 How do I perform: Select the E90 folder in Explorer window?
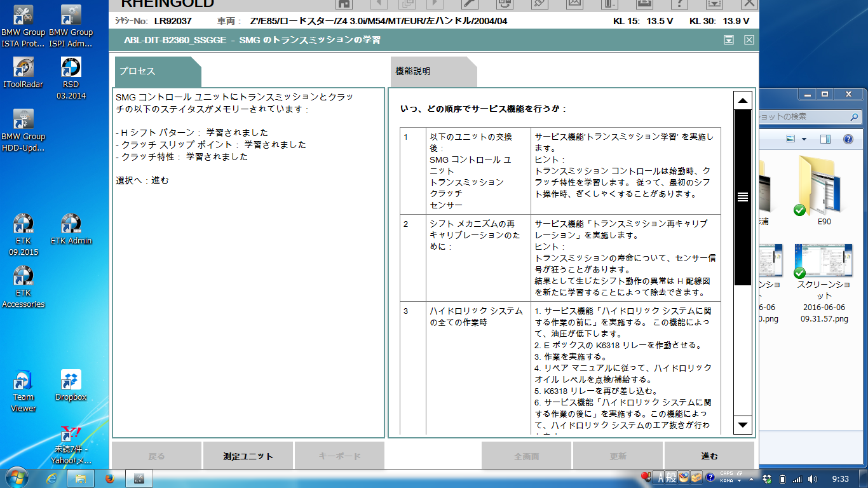point(824,189)
